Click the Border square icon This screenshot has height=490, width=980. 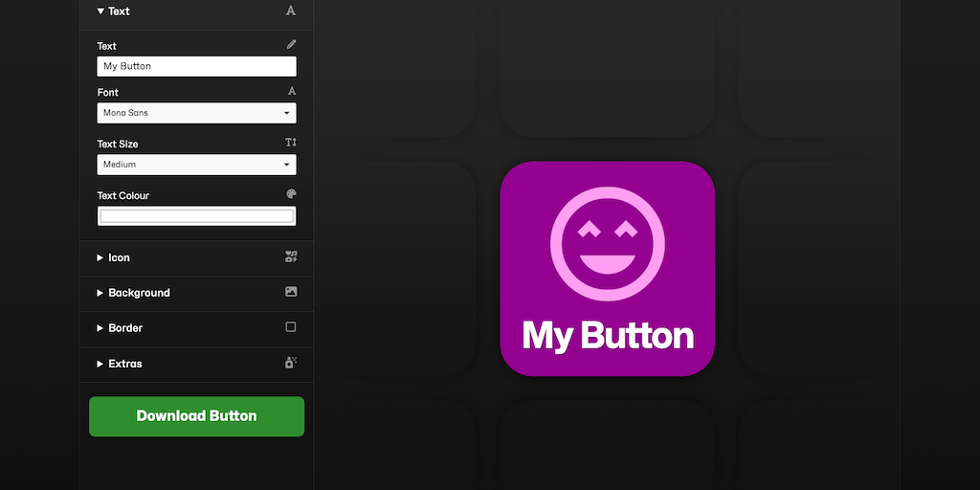pyautogui.click(x=291, y=327)
